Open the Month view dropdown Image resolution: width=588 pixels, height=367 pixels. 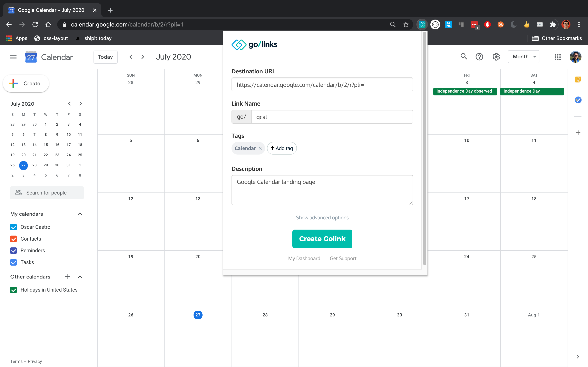(523, 57)
